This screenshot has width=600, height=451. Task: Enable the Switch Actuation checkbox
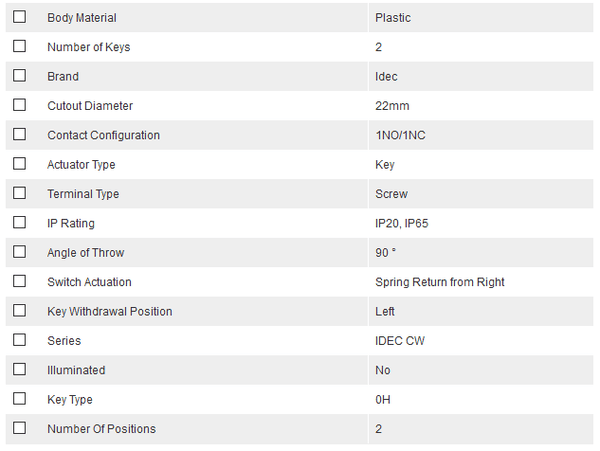click(19, 282)
